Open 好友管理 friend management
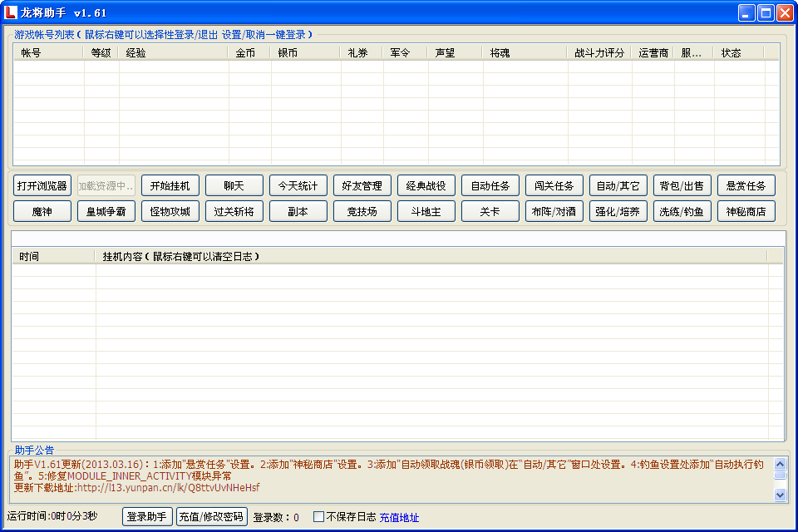Image resolution: width=798 pixels, height=532 pixels. (x=362, y=185)
